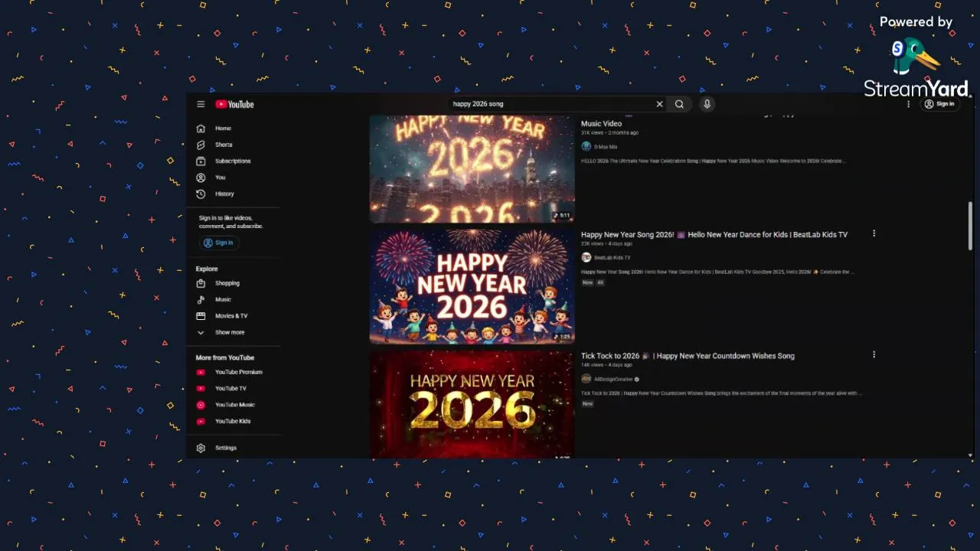The height and width of the screenshot is (551, 980).
Task: Start voice search with the microphone
Action: [707, 104]
